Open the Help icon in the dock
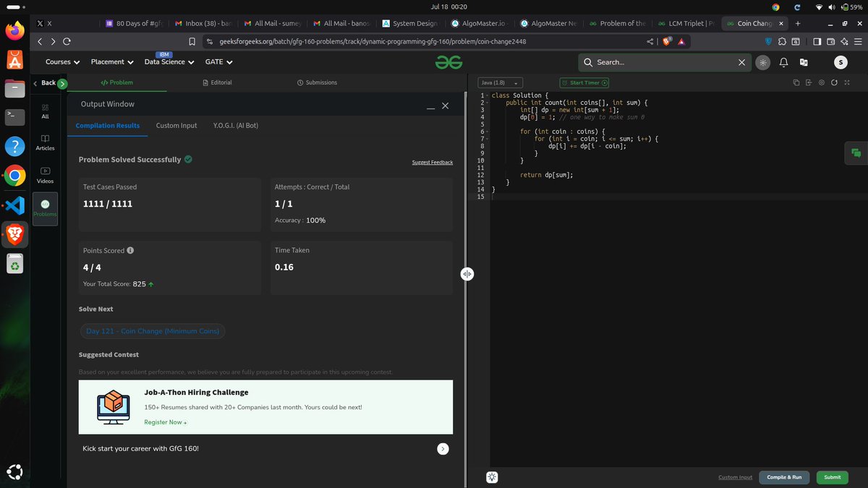868x488 pixels. click(x=14, y=146)
